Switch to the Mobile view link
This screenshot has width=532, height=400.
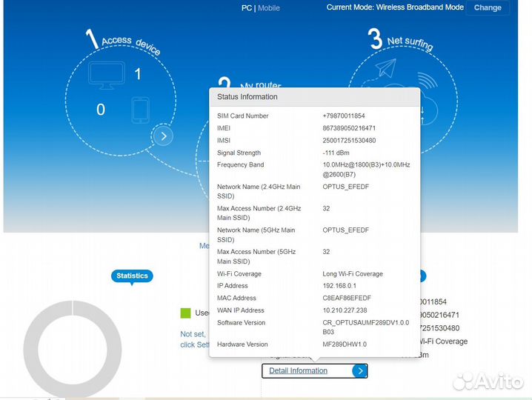269,8
